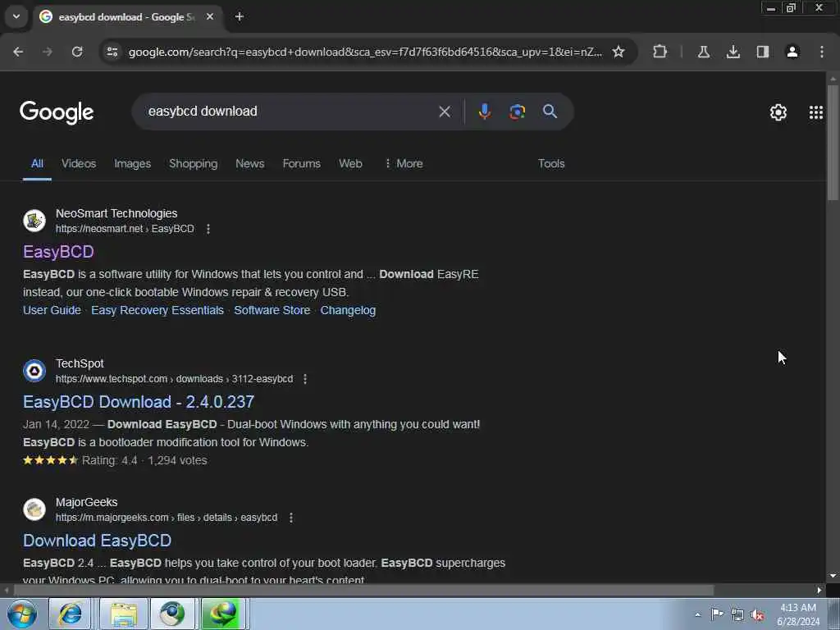Open Chrome Labs flask icon

[703, 52]
